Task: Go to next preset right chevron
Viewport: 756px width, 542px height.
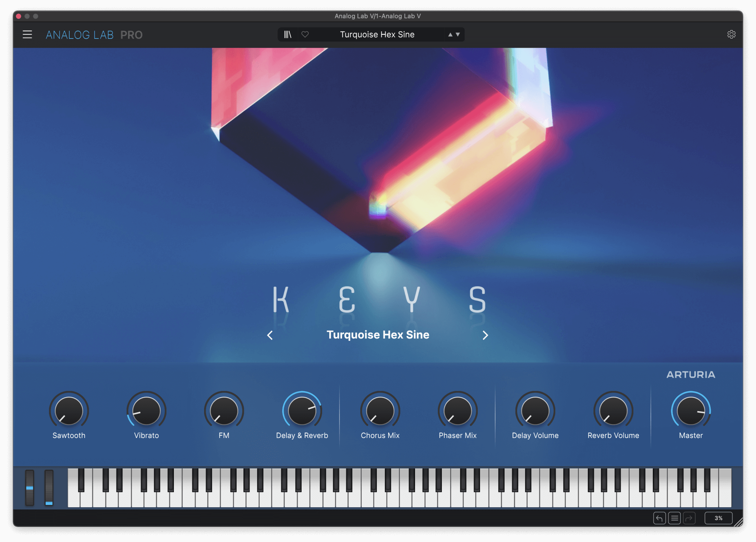Action: (485, 335)
